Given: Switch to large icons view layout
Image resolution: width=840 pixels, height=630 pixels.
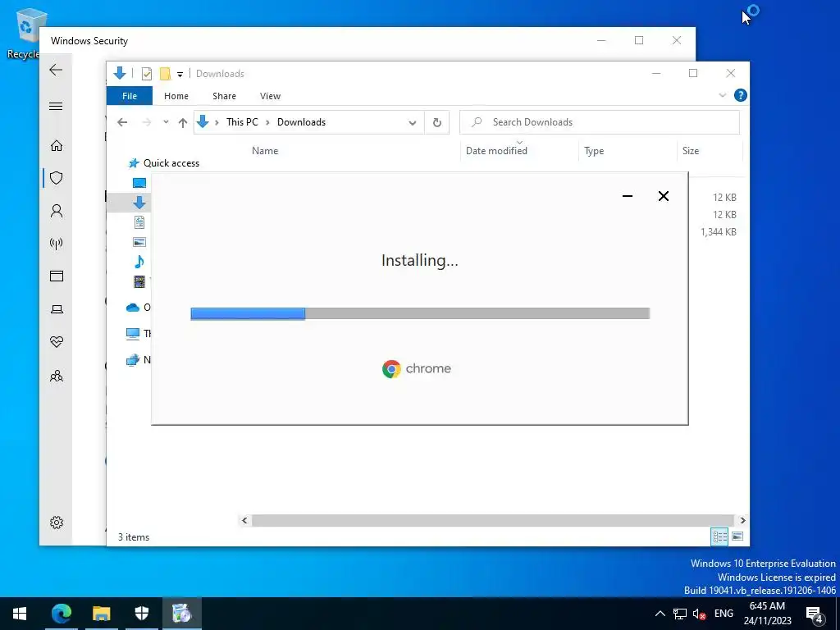Looking at the screenshot, I should pos(737,536).
